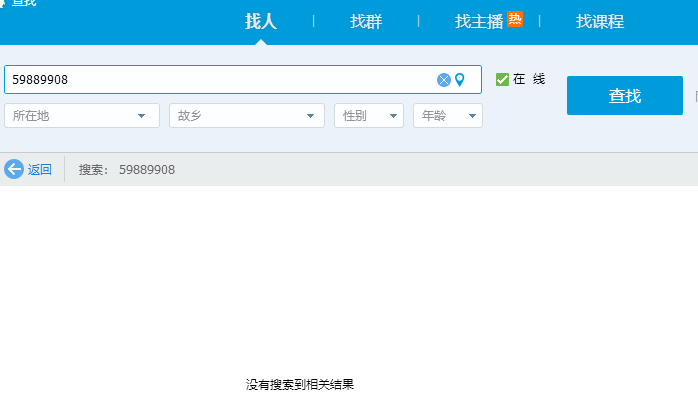Open the 所在地 location dropdown
This screenshot has height=419, width=698.
tap(82, 116)
